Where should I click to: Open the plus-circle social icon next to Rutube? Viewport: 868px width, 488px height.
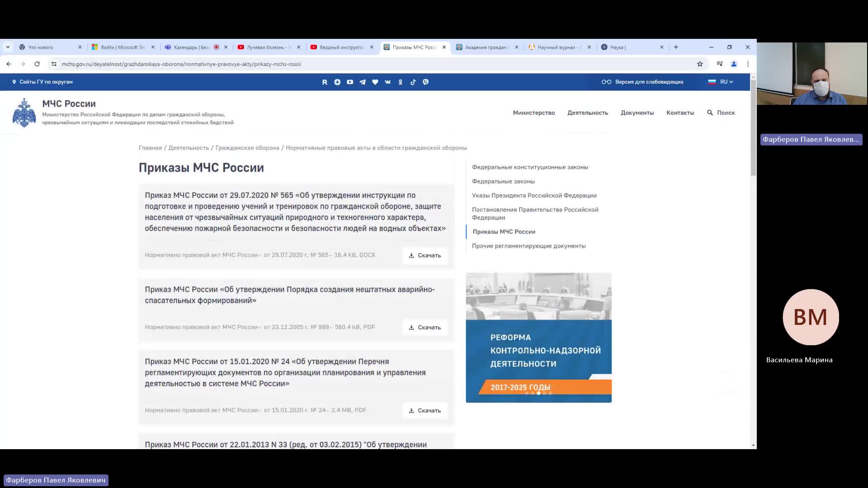coord(337,82)
